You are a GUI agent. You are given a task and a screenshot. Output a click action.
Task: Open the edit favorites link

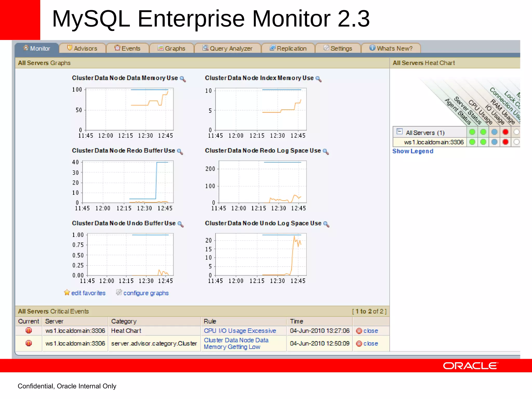[88, 293]
